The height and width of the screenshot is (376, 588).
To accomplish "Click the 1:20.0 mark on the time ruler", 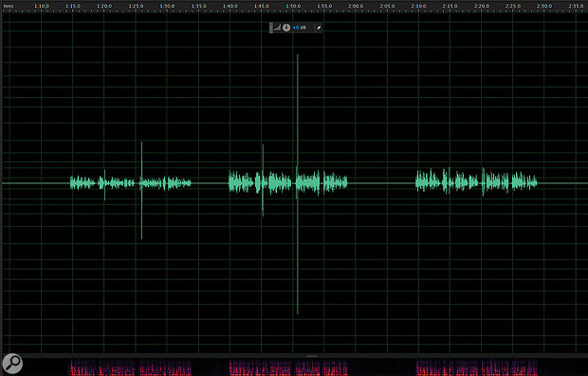I will (x=104, y=6).
